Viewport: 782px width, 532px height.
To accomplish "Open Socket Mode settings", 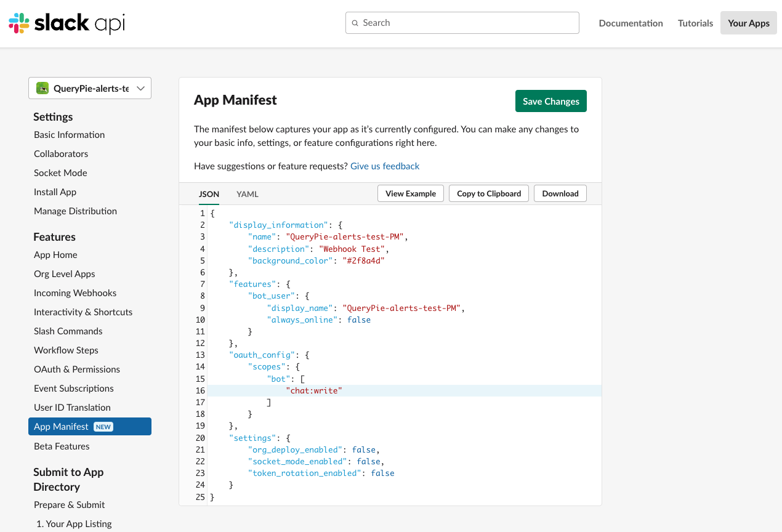I will point(60,173).
